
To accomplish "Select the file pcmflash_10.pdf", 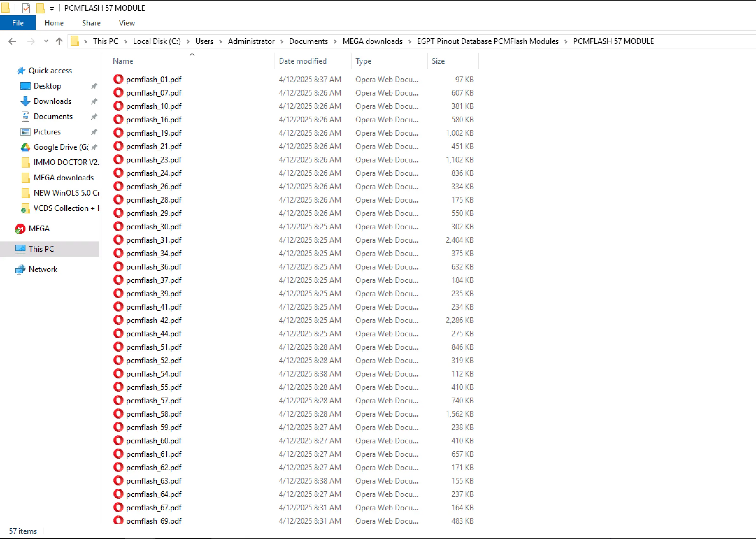I will click(x=153, y=106).
